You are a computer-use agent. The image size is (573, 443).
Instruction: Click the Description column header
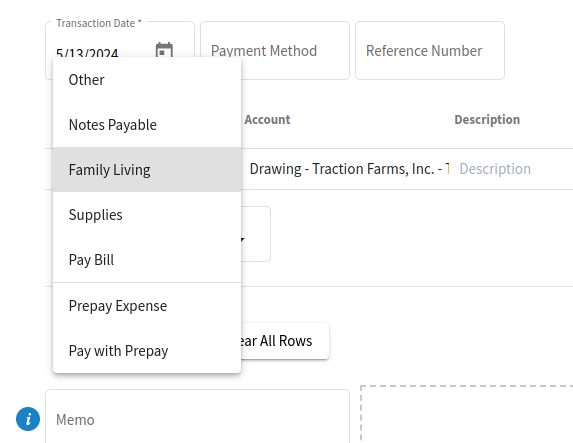click(x=487, y=120)
